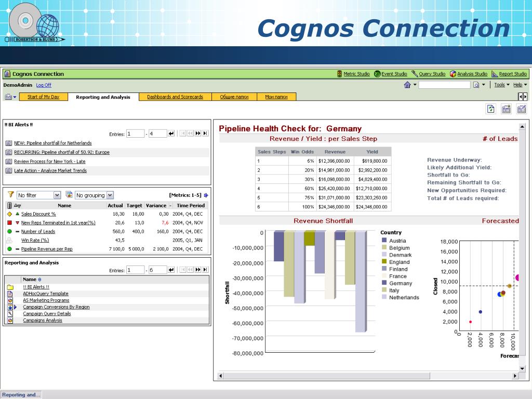Select the Reporting and Analysis tab
The image size is (532, 399).
pos(103,97)
